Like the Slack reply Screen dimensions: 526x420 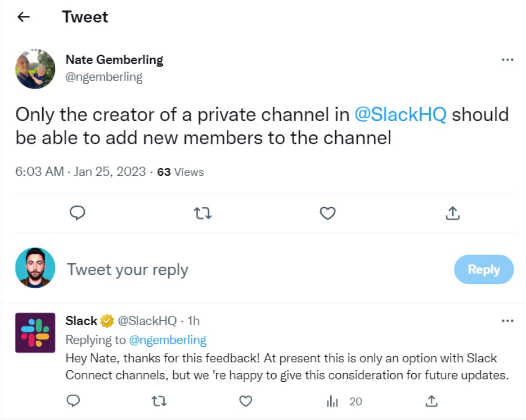(245, 401)
